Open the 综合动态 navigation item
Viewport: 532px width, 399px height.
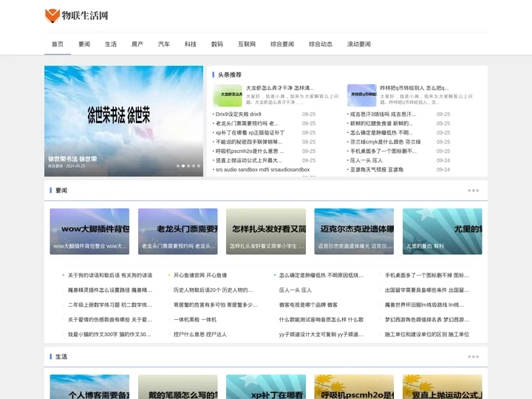coord(320,44)
